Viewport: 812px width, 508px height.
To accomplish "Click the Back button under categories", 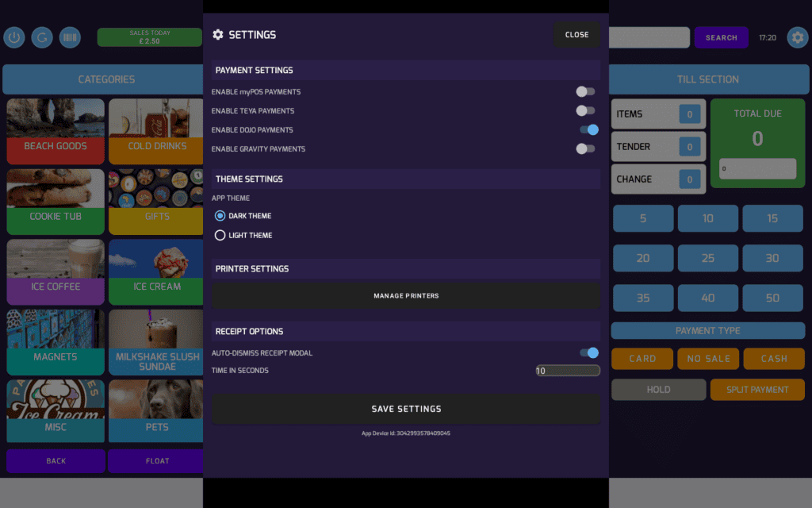I will (56, 461).
